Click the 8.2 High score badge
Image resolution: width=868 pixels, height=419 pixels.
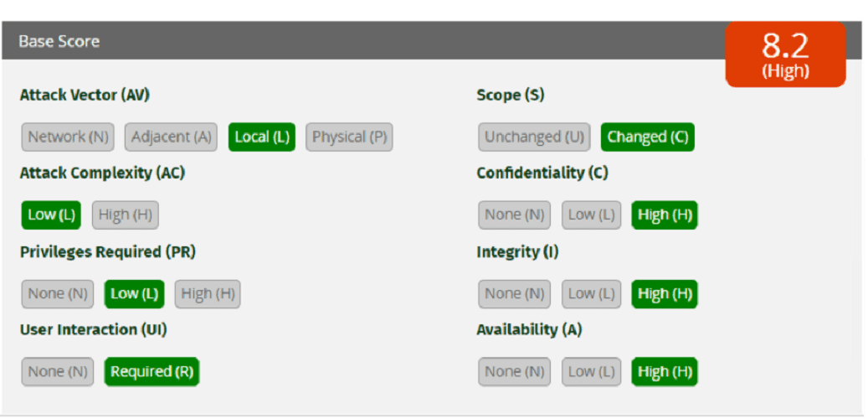click(785, 54)
